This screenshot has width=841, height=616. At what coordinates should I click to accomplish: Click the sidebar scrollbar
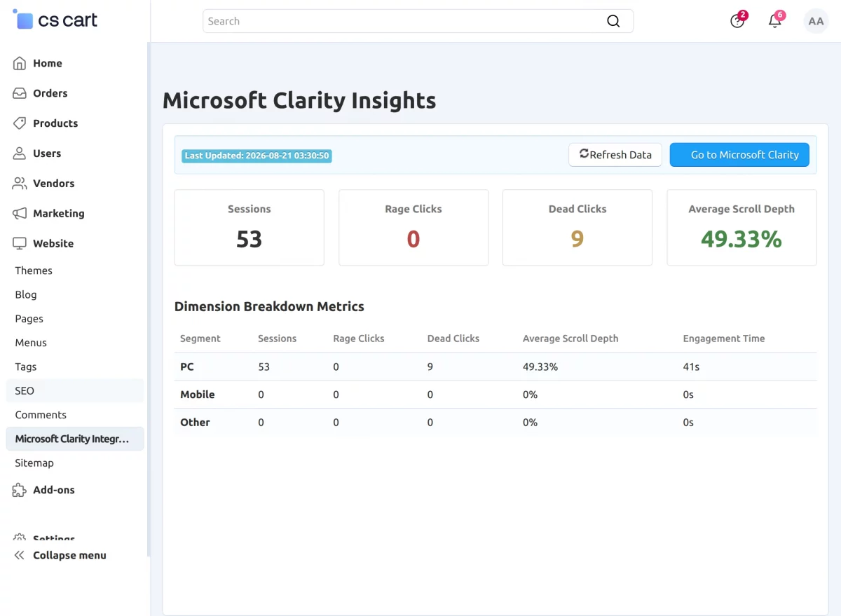[x=148, y=300]
